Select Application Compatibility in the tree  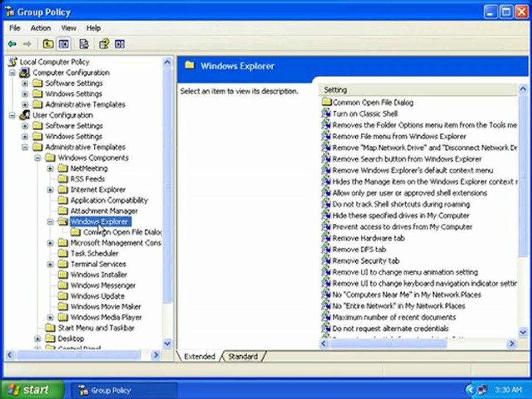[x=109, y=200]
